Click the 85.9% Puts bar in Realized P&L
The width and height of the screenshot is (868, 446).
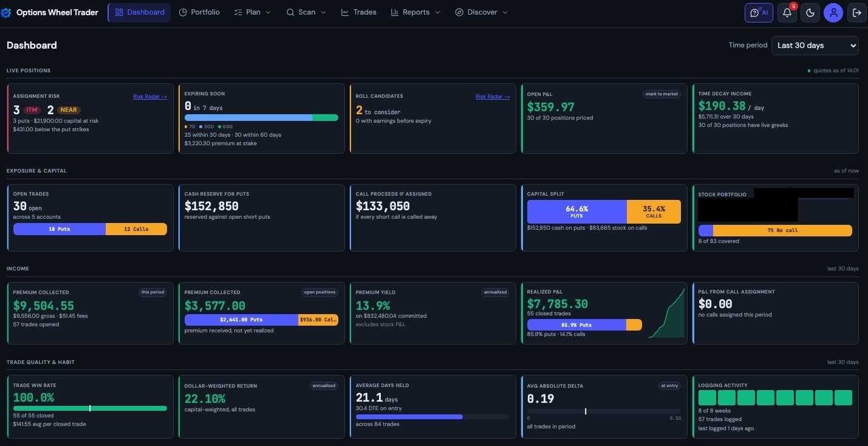(576, 325)
